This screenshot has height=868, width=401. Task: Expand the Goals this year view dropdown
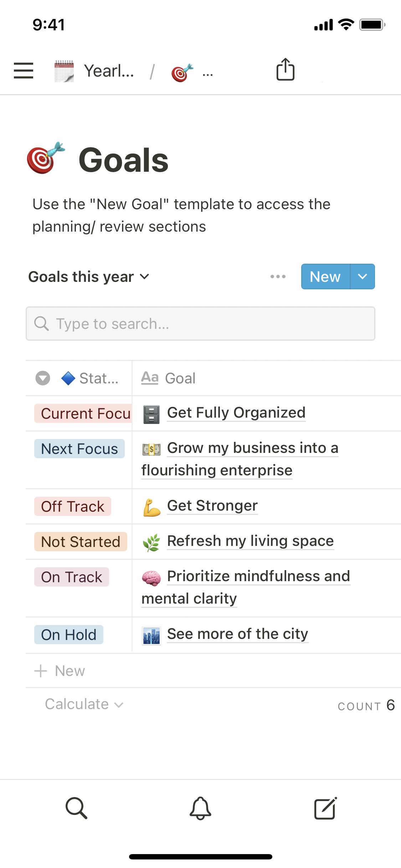89,277
